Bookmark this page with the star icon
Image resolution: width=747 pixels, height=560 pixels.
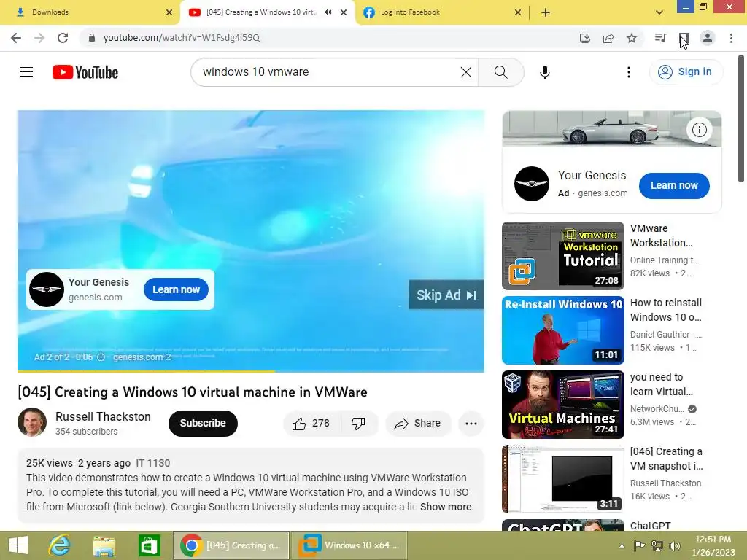pos(632,38)
